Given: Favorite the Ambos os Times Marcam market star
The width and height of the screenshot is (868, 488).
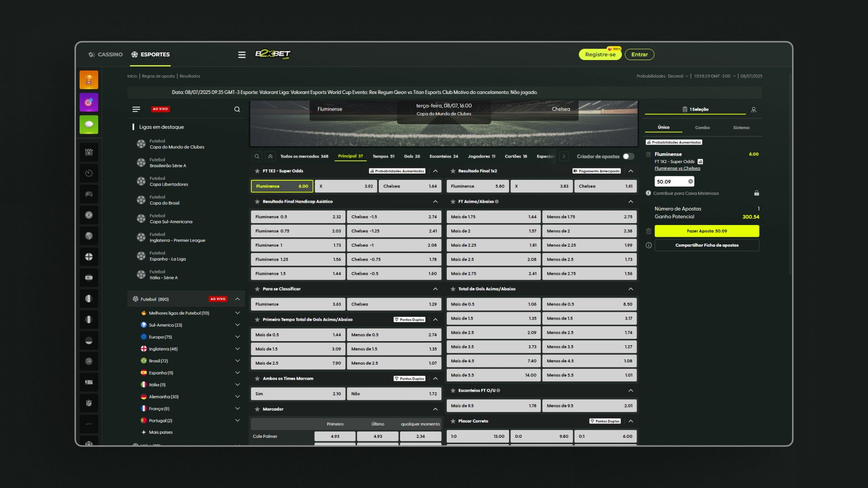Looking at the screenshot, I should pyautogui.click(x=257, y=379).
